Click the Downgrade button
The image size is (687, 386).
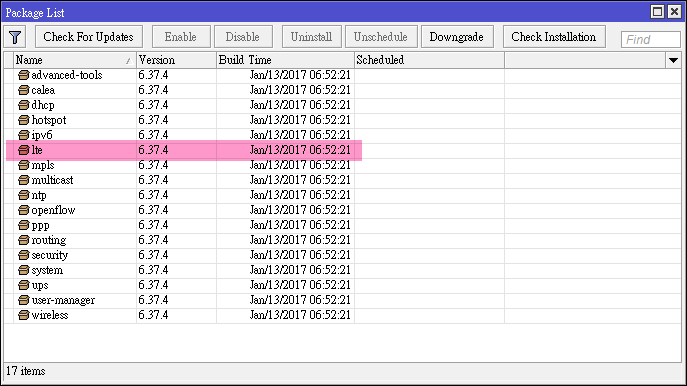(457, 37)
